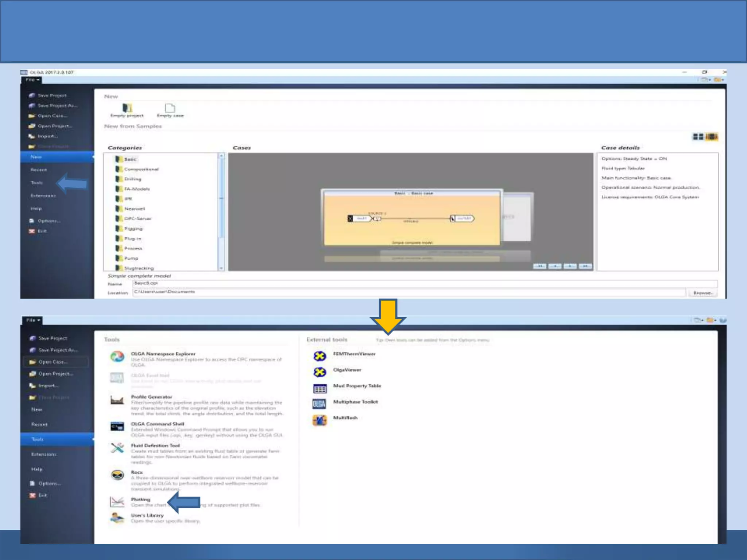Switch cases to filmstrip carousel view
Screen dimensions: 747x560
coord(712,137)
